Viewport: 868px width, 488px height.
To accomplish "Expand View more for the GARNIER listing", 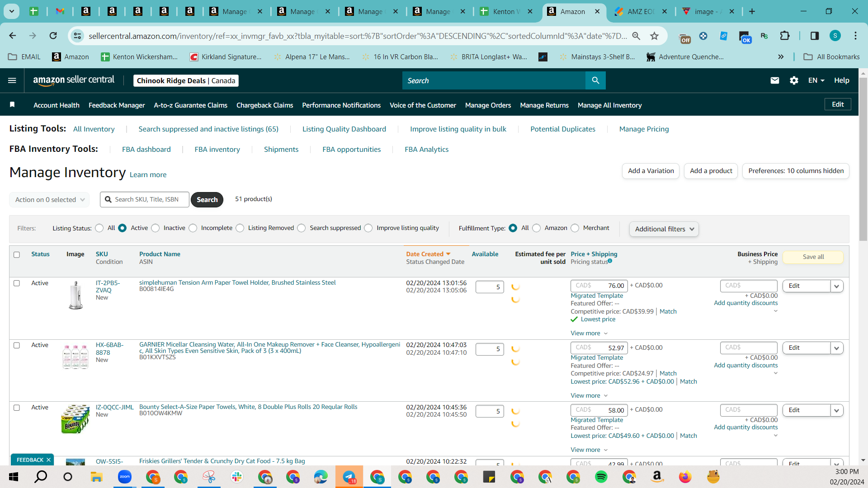I will [589, 395].
